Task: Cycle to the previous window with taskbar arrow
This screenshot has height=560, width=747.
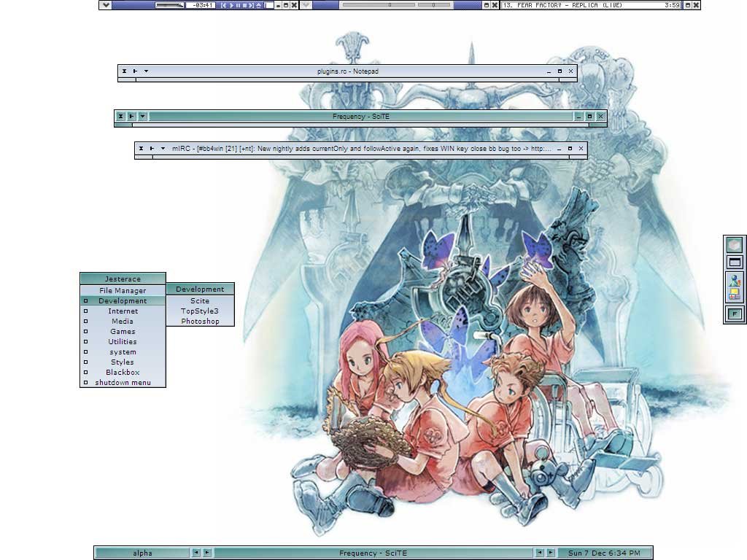Action: pyautogui.click(x=539, y=553)
